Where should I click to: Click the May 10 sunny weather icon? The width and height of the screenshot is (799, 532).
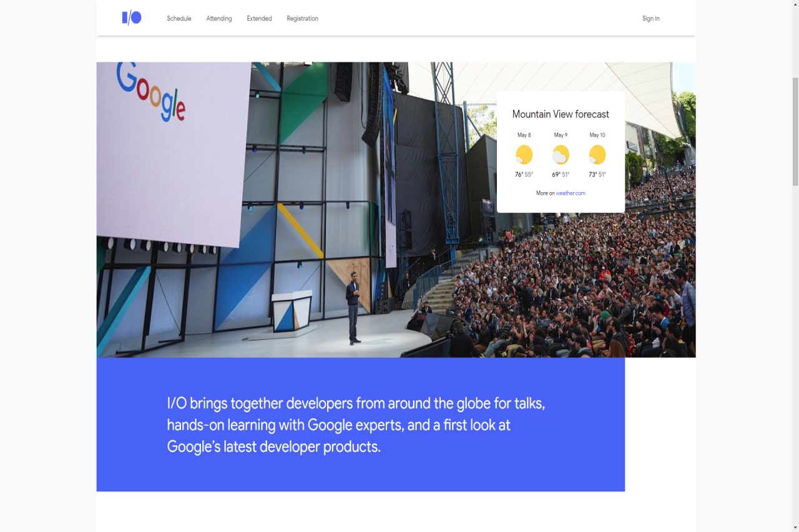pos(597,155)
